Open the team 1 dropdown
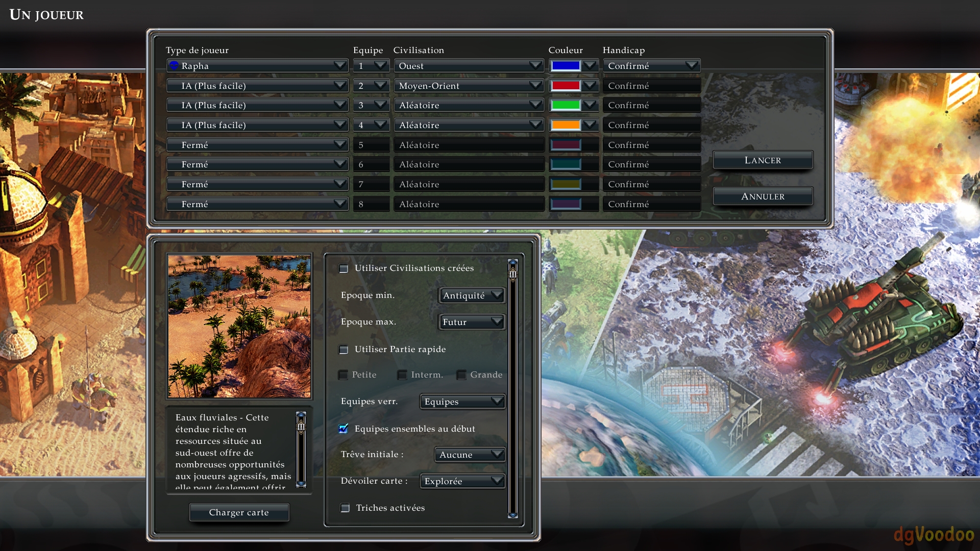The height and width of the screenshot is (551, 980). pyautogui.click(x=371, y=66)
